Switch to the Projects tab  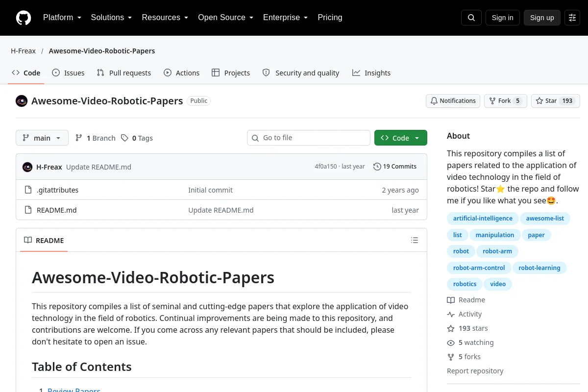point(231,73)
